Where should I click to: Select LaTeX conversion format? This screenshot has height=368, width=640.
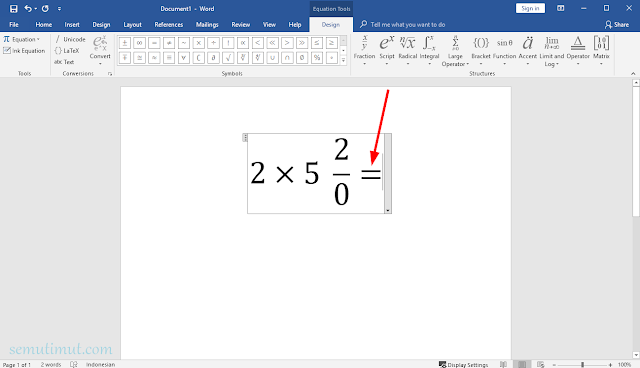[x=67, y=51]
